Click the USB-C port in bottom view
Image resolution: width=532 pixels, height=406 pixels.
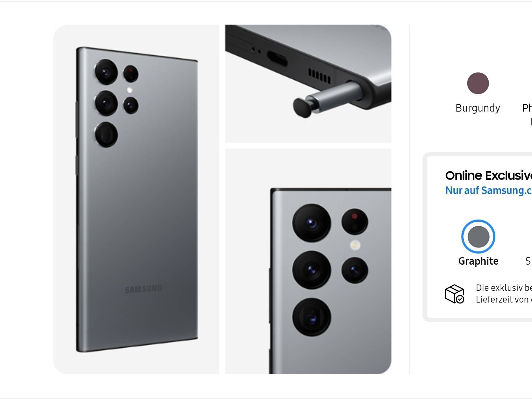point(277,58)
